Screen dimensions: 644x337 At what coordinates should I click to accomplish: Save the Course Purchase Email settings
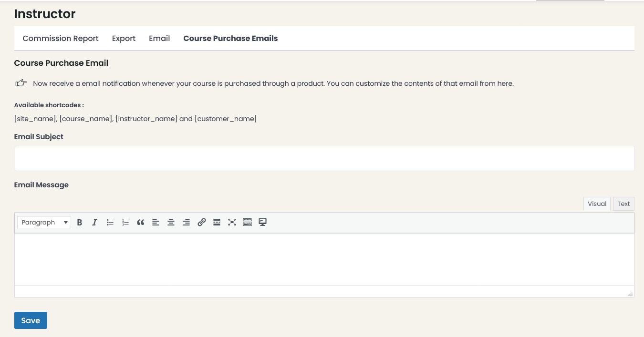pyautogui.click(x=31, y=320)
